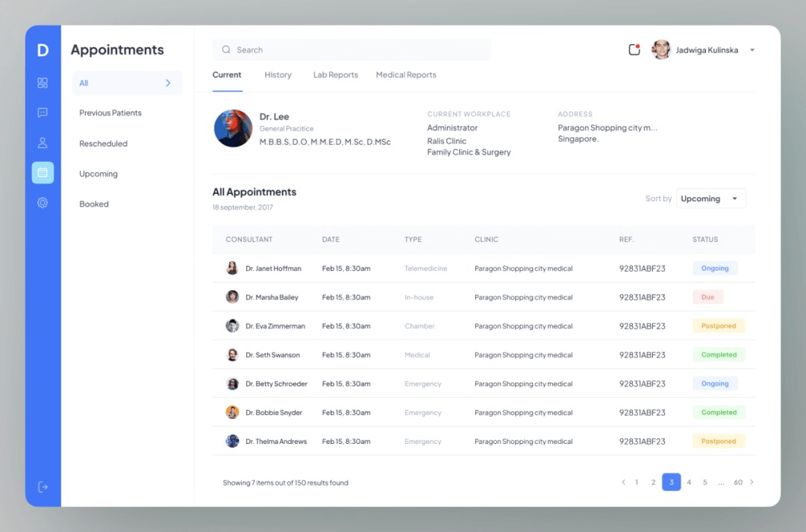Click the CONSULTANT column header
The height and width of the screenshot is (532, 806).
click(249, 240)
